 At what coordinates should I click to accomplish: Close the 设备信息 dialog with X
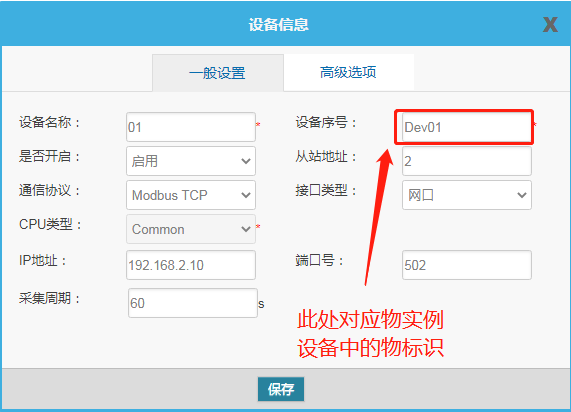click(x=550, y=25)
